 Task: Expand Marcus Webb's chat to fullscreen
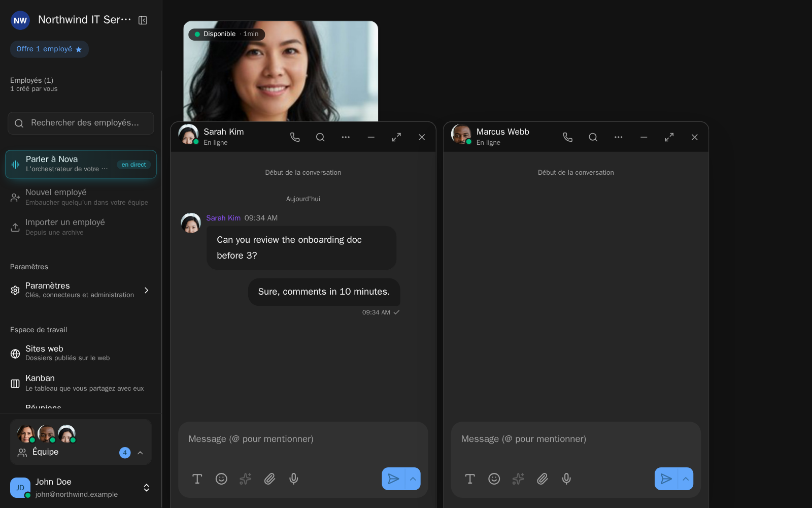point(669,137)
